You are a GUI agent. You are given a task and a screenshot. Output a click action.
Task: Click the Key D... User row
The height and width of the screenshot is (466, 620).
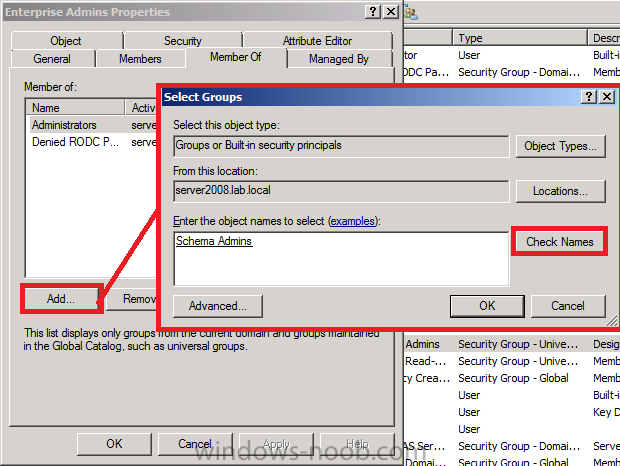[x=512, y=412]
